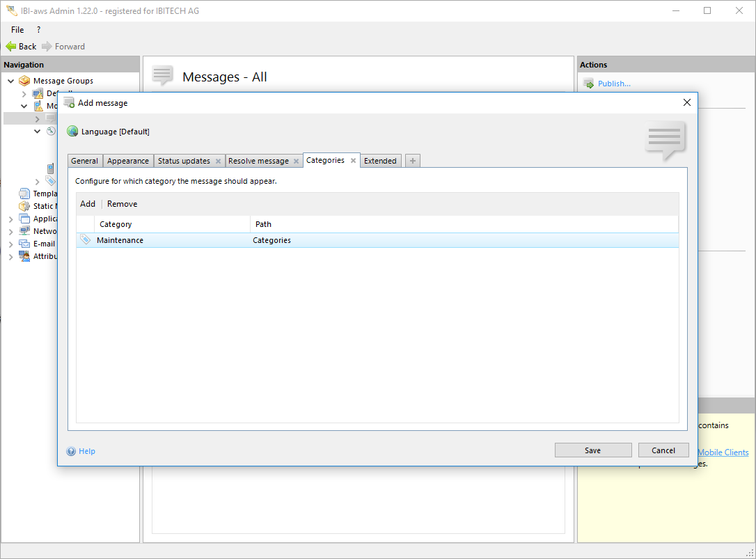Viewport: 756px width, 559px height.
Task: Click the Message Groups box icon
Action: [x=24, y=81]
